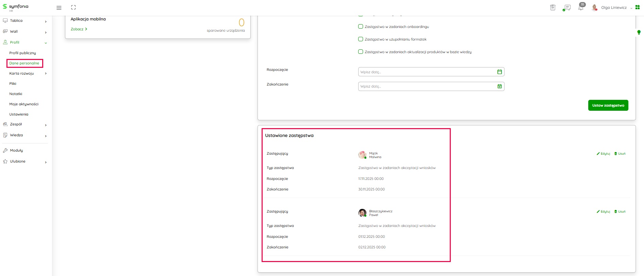The width and height of the screenshot is (644, 276).
Task: Click Edytuj for Mącik Malwina substitution
Action: [x=604, y=154]
